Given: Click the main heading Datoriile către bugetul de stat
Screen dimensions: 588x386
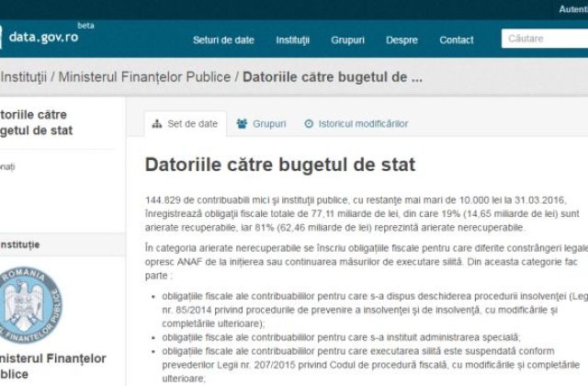Looking at the screenshot, I should coord(280,165).
